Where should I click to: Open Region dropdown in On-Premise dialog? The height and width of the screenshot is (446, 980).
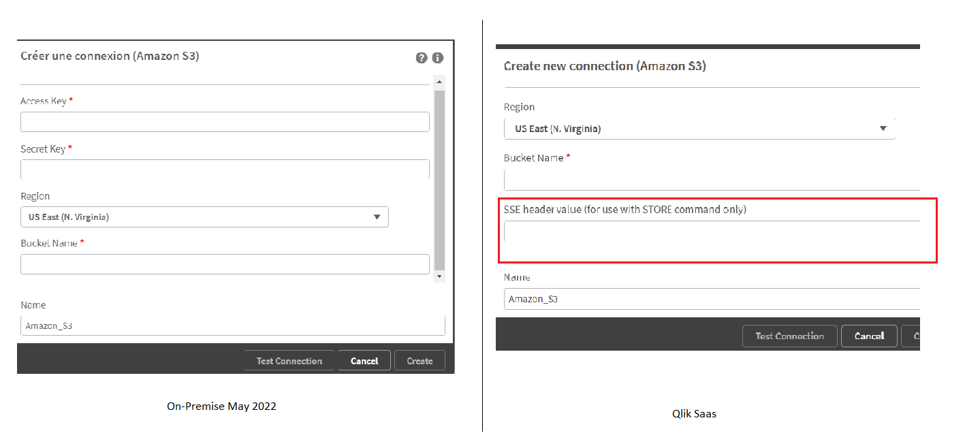coord(204,217)
